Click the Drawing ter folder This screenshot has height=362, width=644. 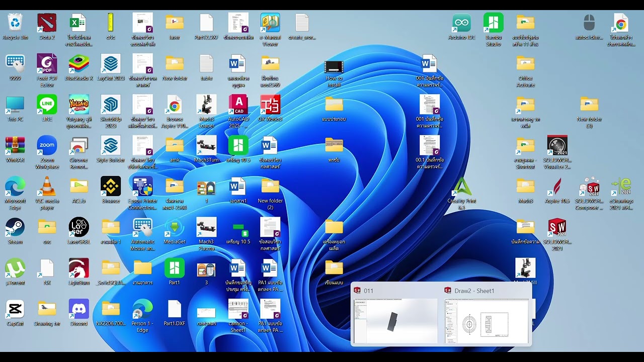tap(47, 313)
